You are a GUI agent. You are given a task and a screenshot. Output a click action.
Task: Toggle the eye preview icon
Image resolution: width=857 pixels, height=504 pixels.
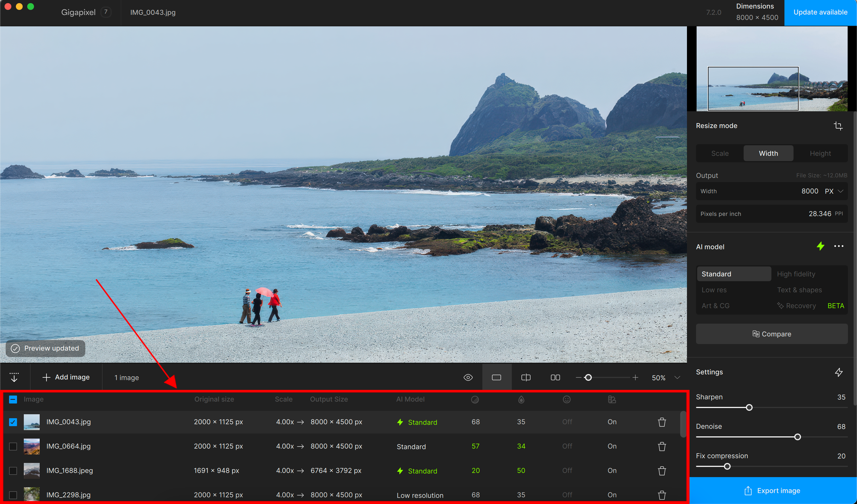(468, 377)
